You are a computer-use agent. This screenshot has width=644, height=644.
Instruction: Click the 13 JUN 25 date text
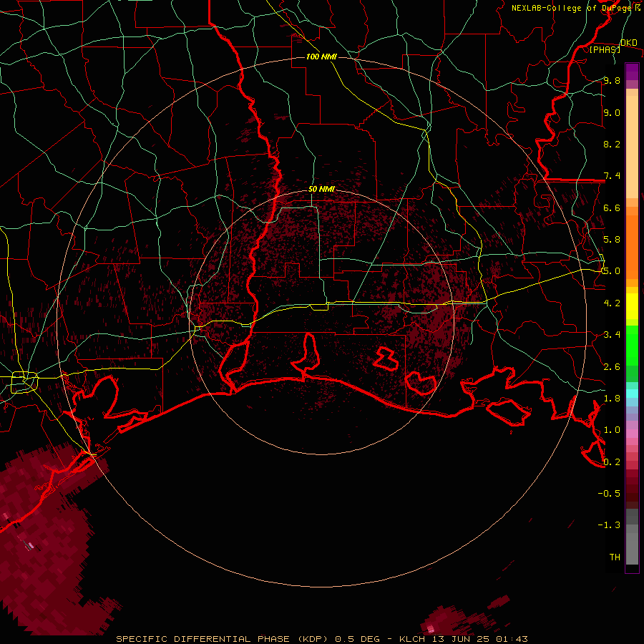point(462,639)
